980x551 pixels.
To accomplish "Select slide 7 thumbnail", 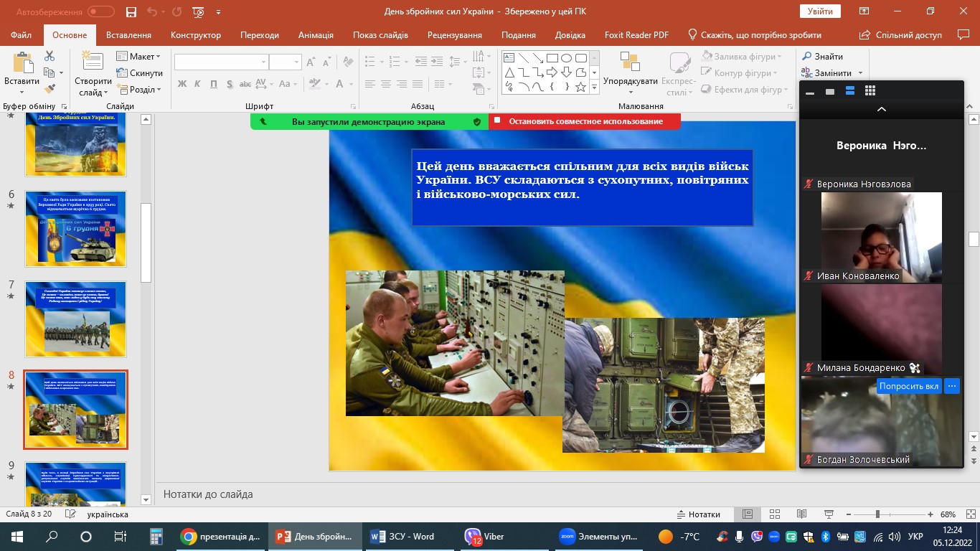I will pyautogui.click(x=76, y=319).
